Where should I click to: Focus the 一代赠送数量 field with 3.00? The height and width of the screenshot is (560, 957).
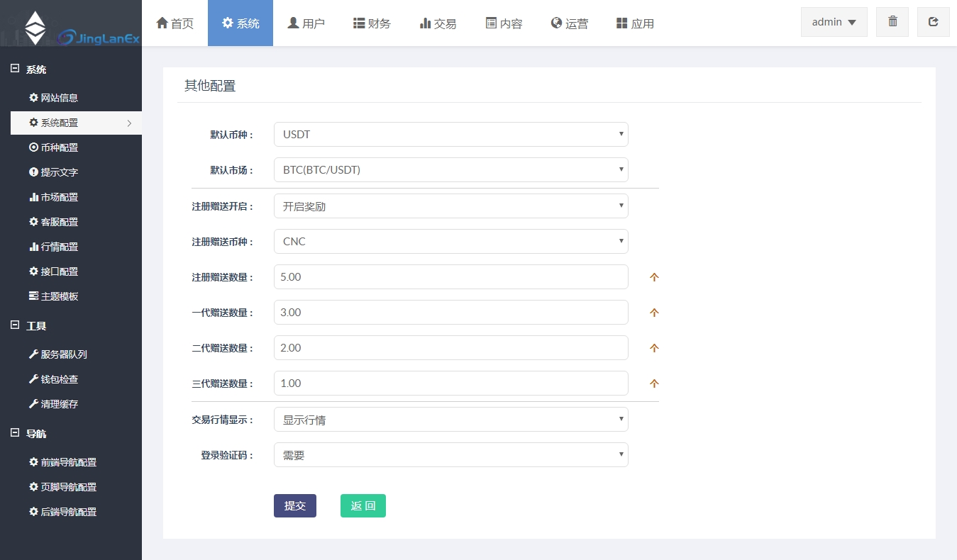(451, 313)
